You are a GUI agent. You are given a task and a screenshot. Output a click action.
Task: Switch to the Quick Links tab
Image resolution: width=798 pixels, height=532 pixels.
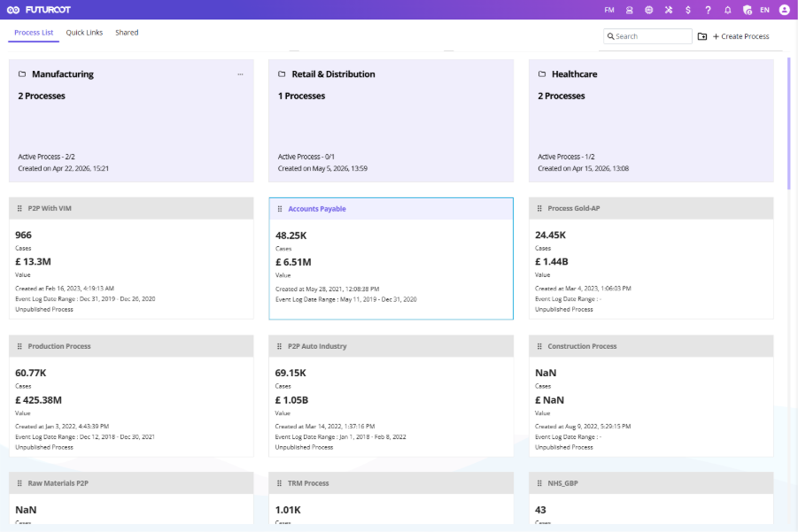pyautogui.click(x=84, y=33)
